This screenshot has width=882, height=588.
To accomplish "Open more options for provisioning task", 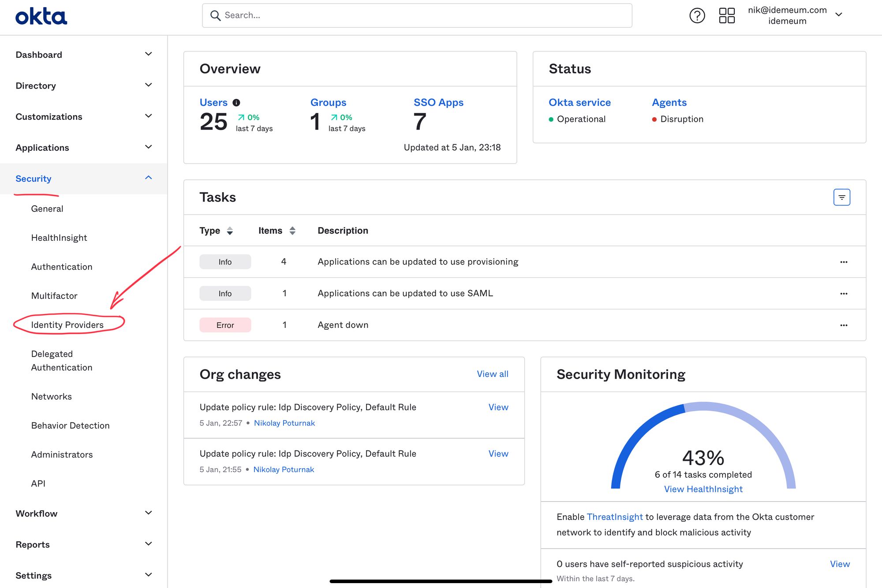I will (x=844, y=262).
